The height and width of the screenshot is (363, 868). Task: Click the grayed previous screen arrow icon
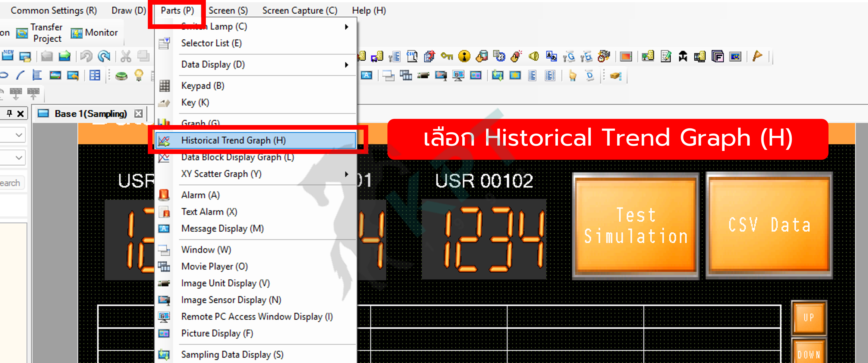[x=47, y=56]
